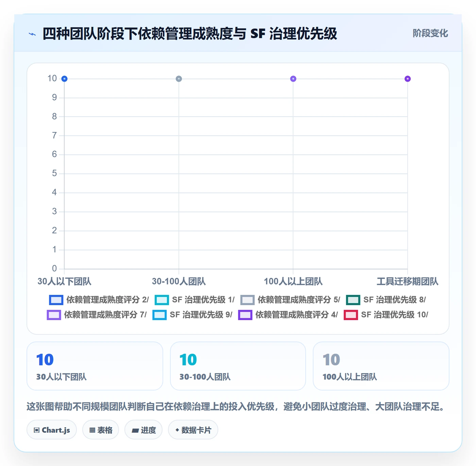Click the x-axis label 工具迁移期团队

point(408,281)
